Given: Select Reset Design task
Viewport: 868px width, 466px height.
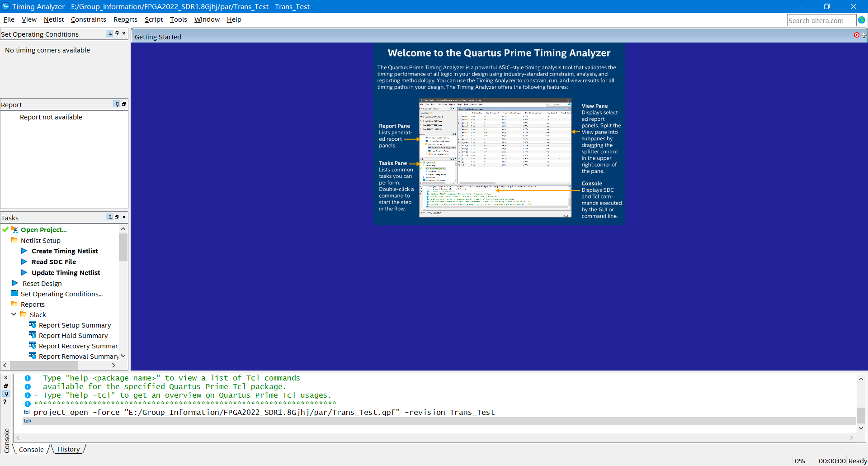Looking at the screenshot, I should point(42,284).
